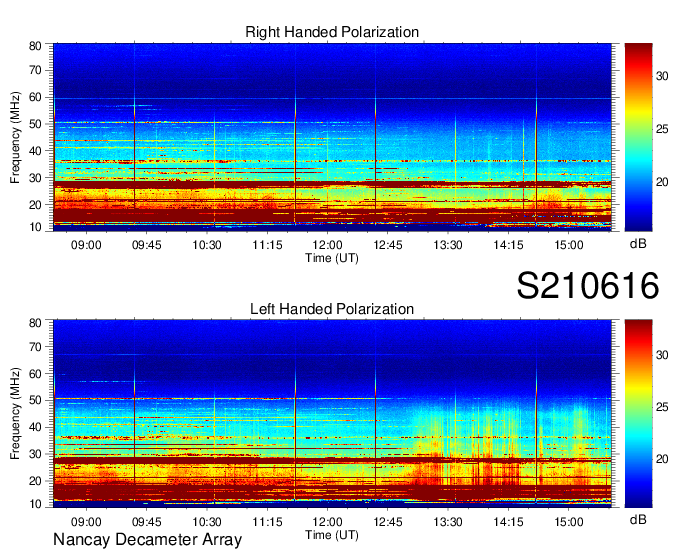Select the 20 MHz tick on right-handed plot
This screenshot has height=552, width=680.
(35, 205)
